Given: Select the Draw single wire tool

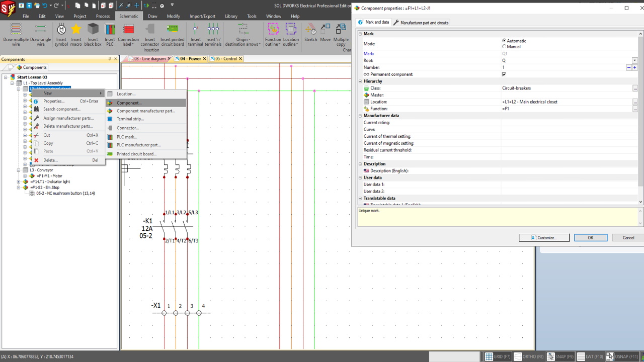Looking at the screenshot, I should (x=41, y=35).
